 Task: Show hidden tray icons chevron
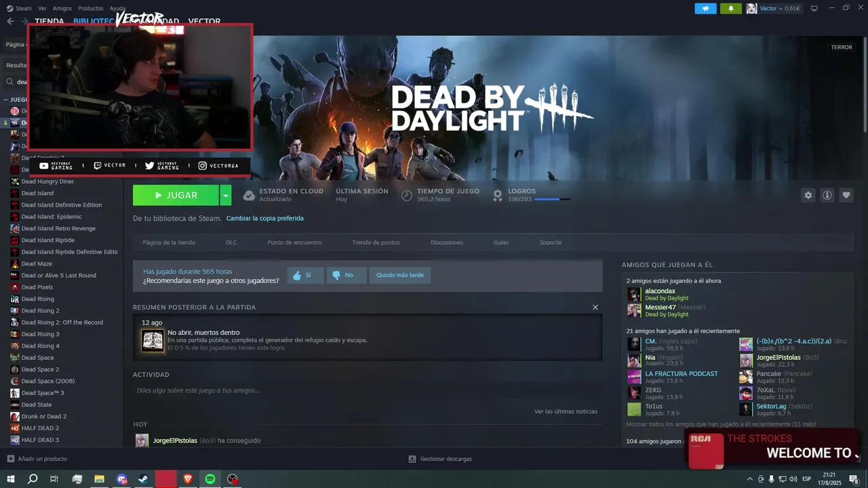pos(750,479)
